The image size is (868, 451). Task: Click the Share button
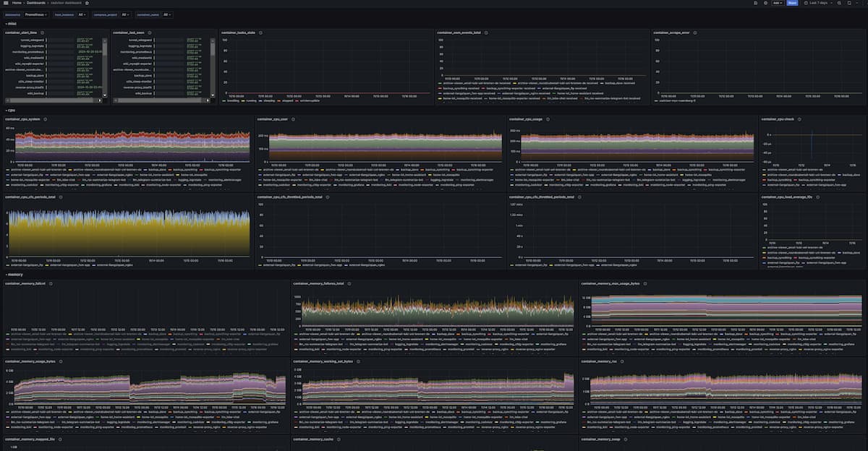791,3
